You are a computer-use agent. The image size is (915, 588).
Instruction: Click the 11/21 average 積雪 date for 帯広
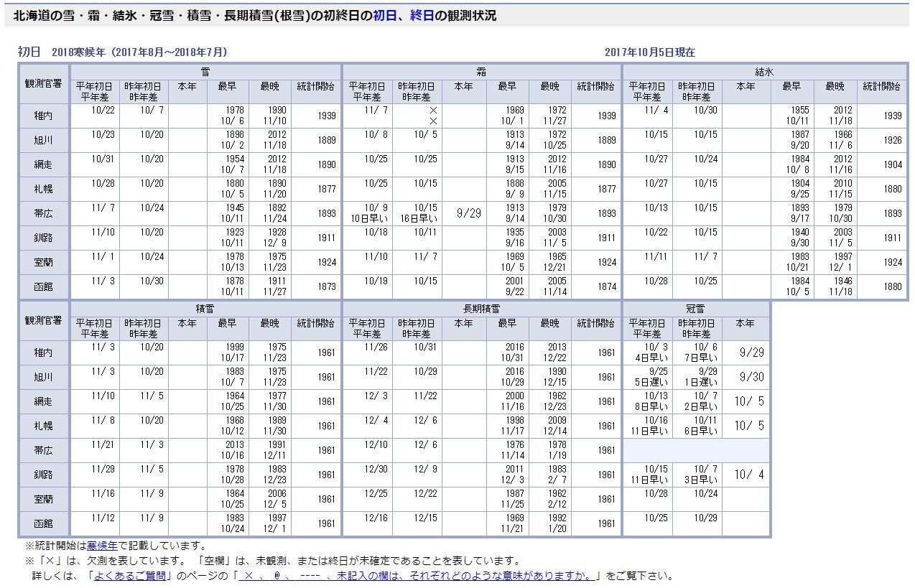click(103, 445)
